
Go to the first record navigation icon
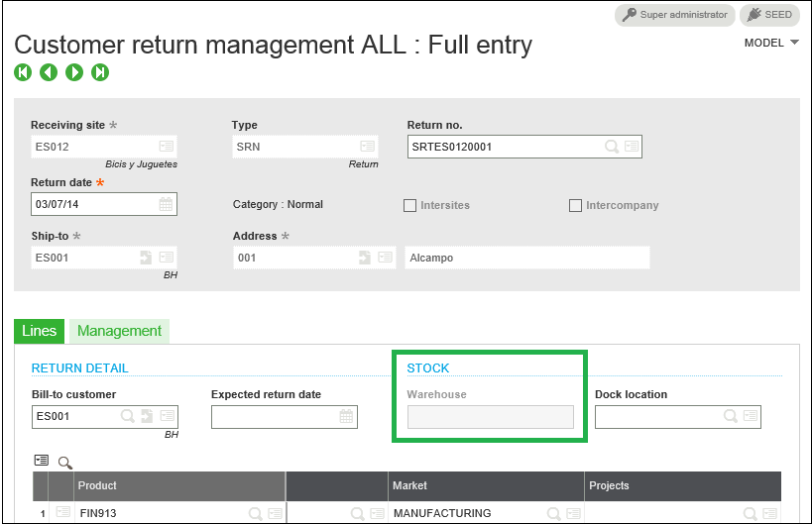(23, 72)
